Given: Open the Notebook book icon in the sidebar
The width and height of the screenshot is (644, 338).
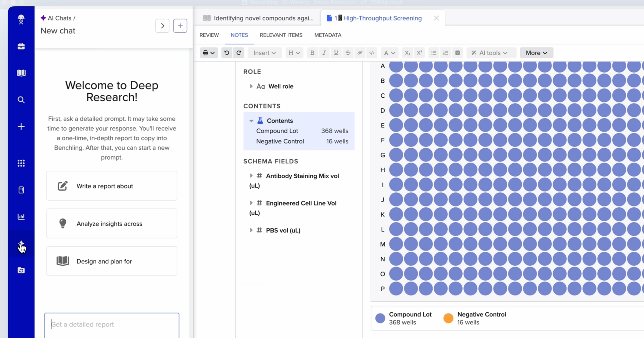Looking at the screenshot, I should [21, 73].
